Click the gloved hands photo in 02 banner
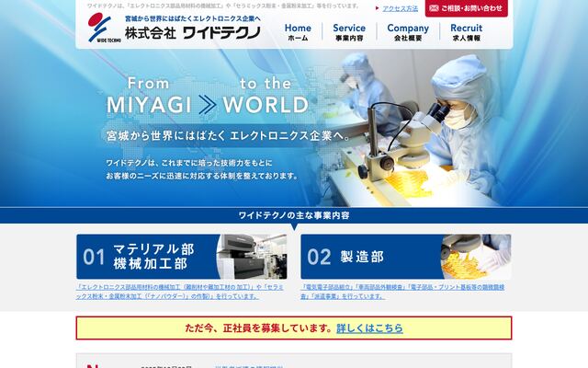The width and height of the screenshot is (588, 368). point(476,257)
